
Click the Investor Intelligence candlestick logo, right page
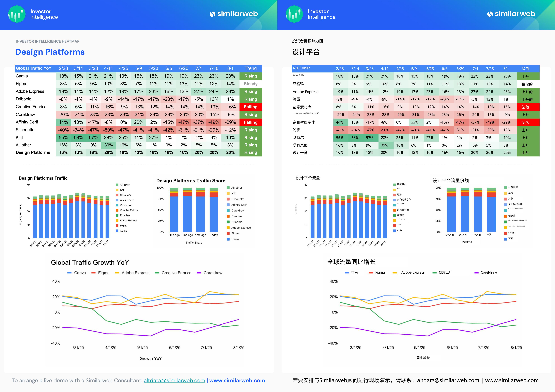click(x=294, y=14)
